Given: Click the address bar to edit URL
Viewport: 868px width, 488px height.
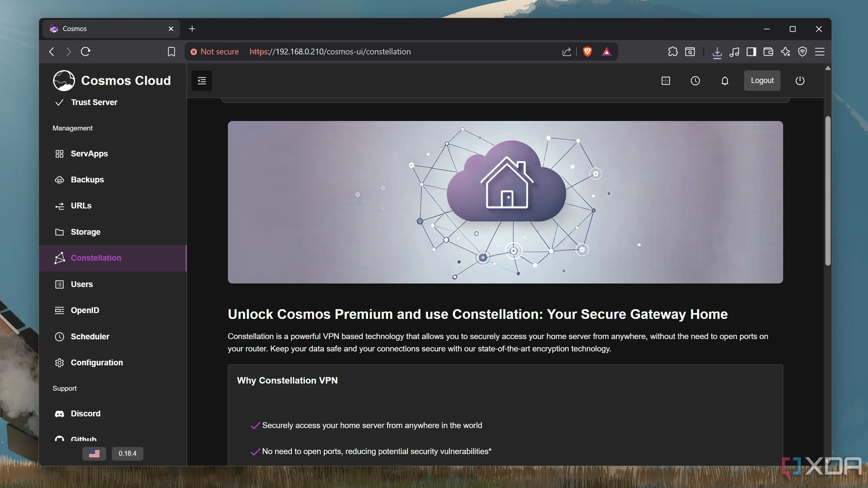Looking at the screenshot, I should tap(371, 52).
